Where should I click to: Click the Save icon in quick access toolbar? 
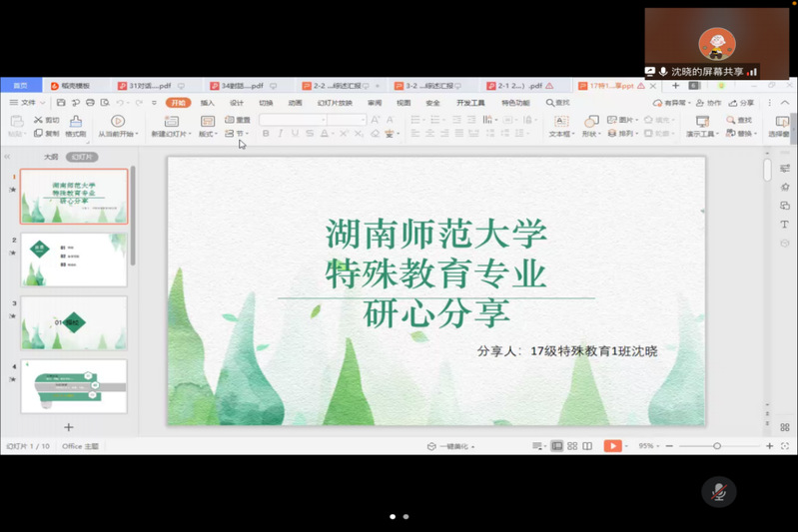(x=61, y=103)
